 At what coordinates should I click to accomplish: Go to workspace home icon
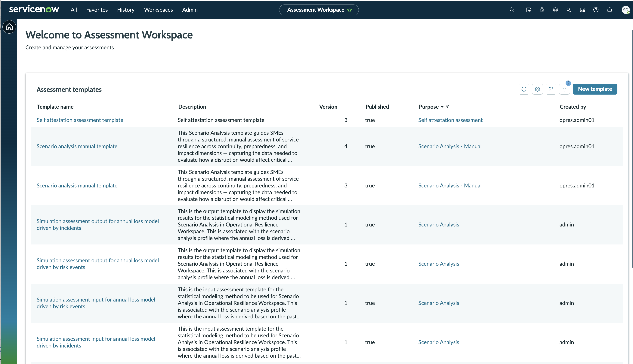(x=9, y=27)
